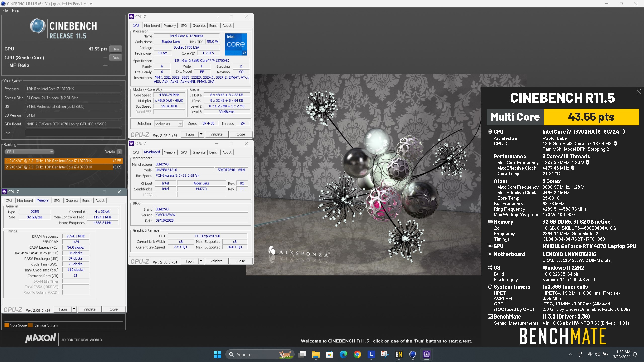Close the BenchMate result overlay

tap(639, 92)
